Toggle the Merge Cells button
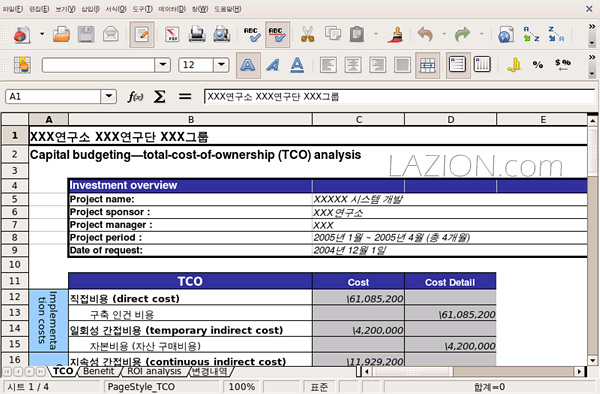This screenshot has height=394, width=600. point(427,65)
